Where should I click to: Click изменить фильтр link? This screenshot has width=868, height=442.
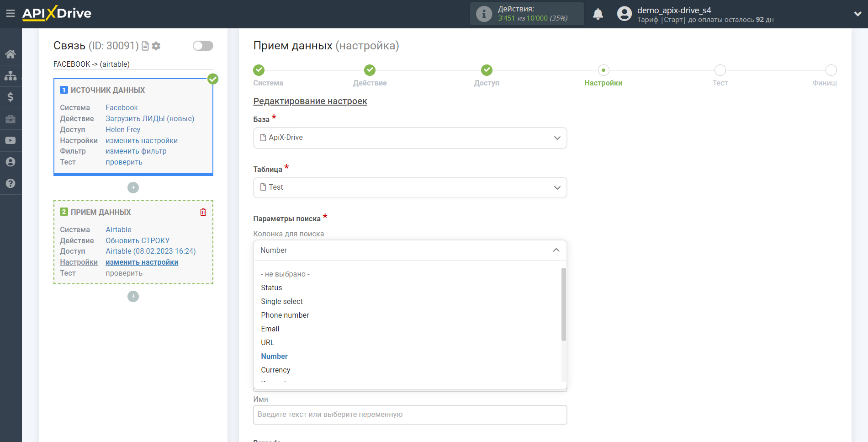click(136, 151)
